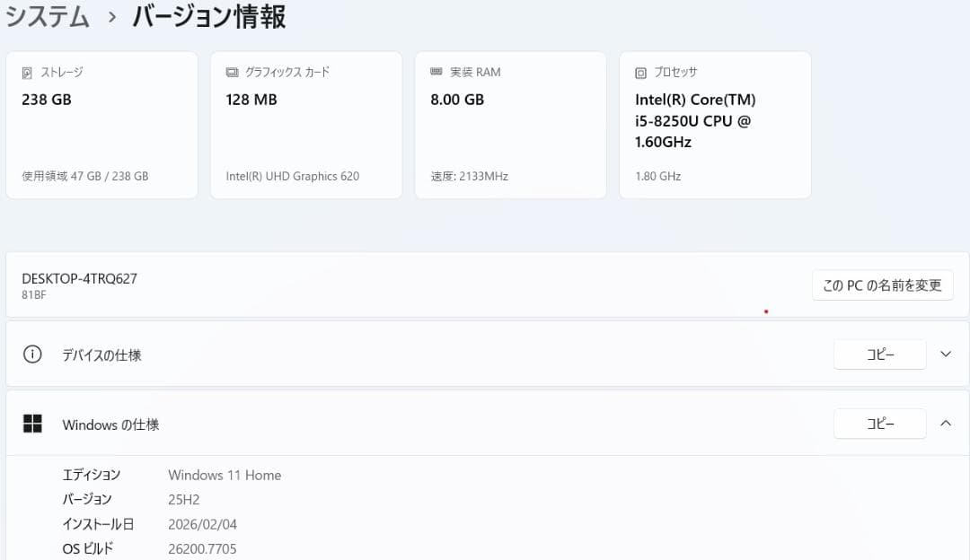Select the Windows 11 Home edition text
This screenshot has width=970, height=560.
click(224, 475)
